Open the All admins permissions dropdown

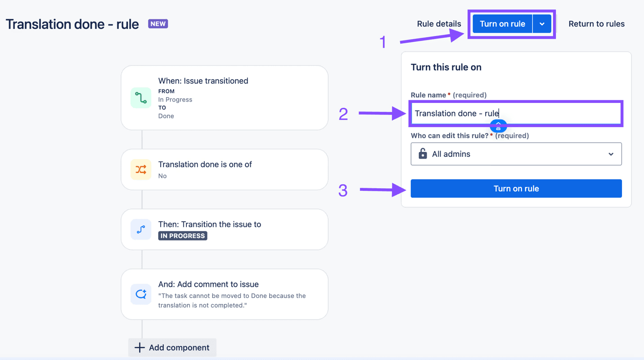click(516, 154)
